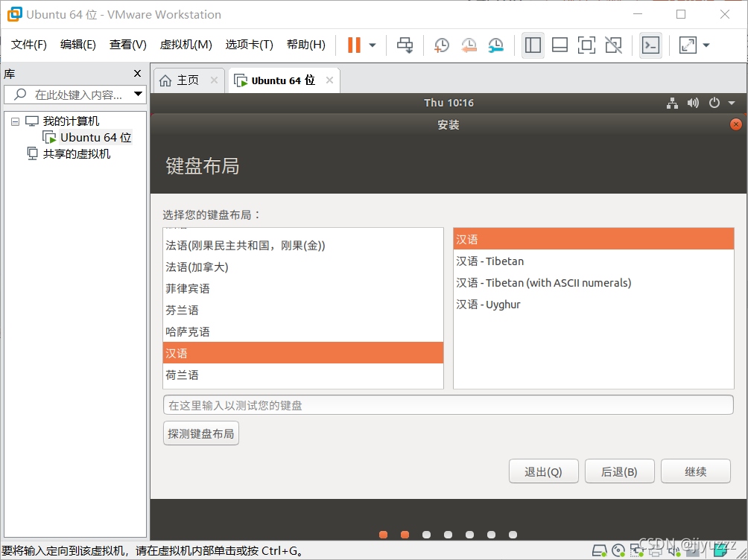The width and height of the screenshot is (748, 560).
Task: Revert to snapshot using the clock-arrow icon
Action: [469, 45]
